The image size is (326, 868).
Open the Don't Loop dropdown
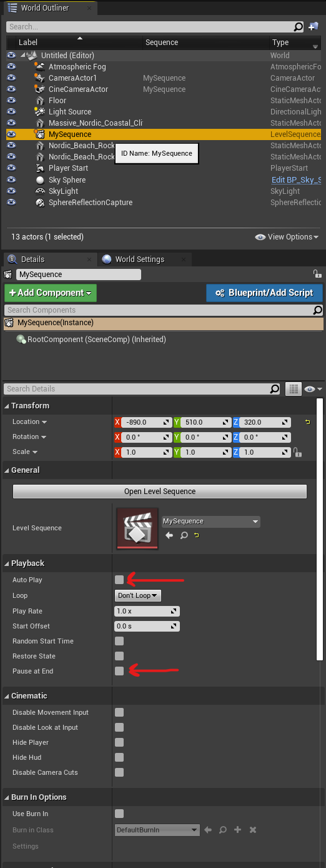[138, 595]
